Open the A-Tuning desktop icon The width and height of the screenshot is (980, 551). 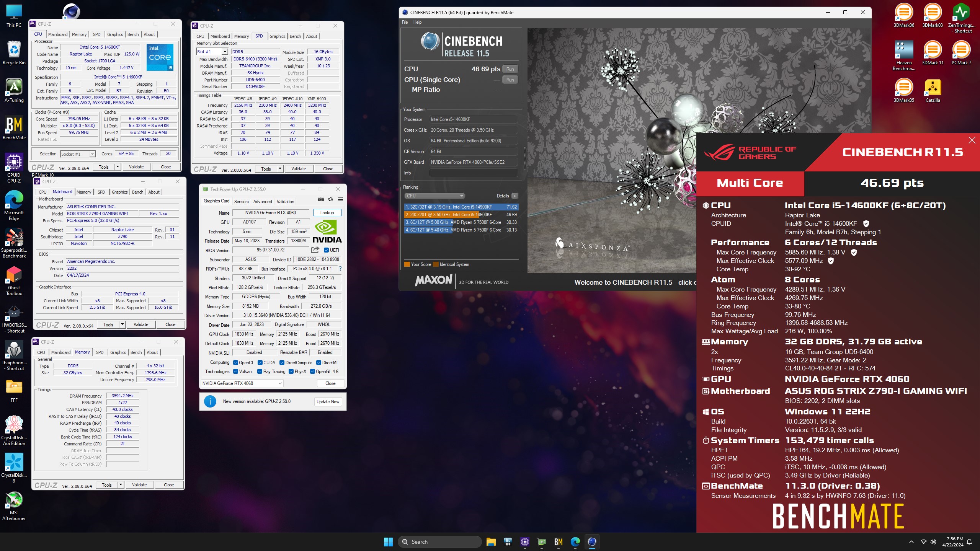(14, 91)
